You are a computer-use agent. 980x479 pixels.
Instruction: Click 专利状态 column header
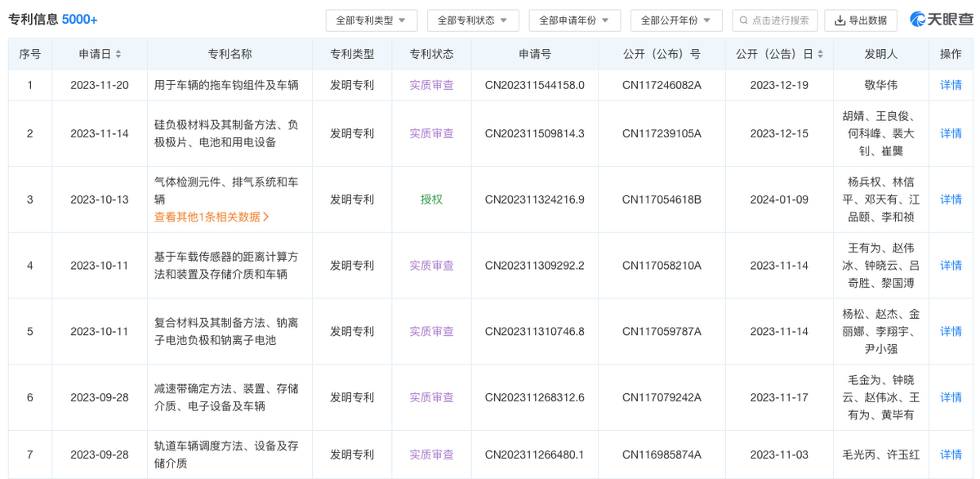pyautogui.click(x=431, y=54)
